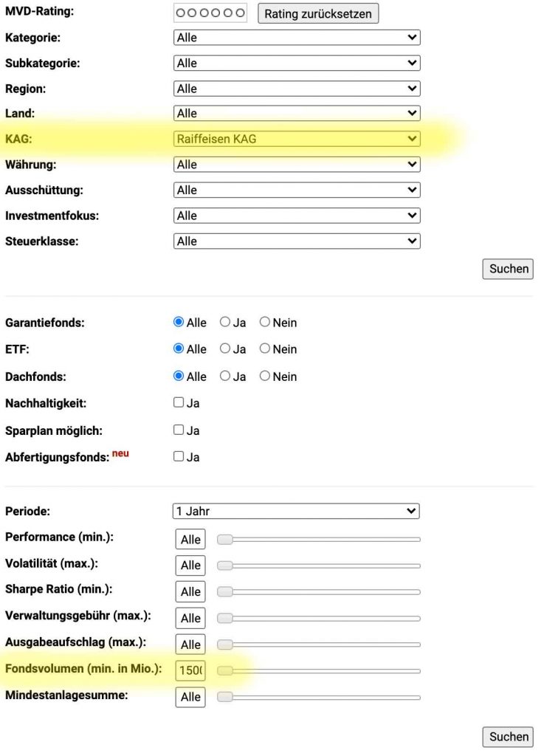Expand the Region dropdown

tap(297, 89)
